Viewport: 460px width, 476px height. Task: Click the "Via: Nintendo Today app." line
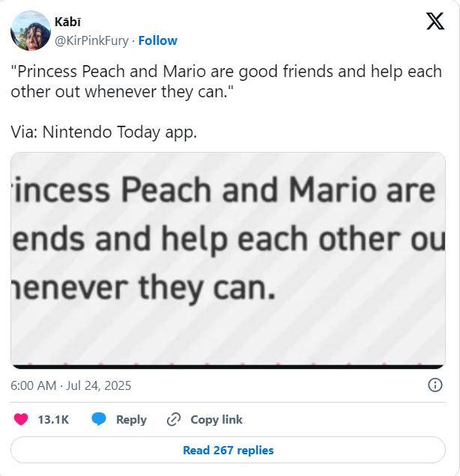[104, 132]
